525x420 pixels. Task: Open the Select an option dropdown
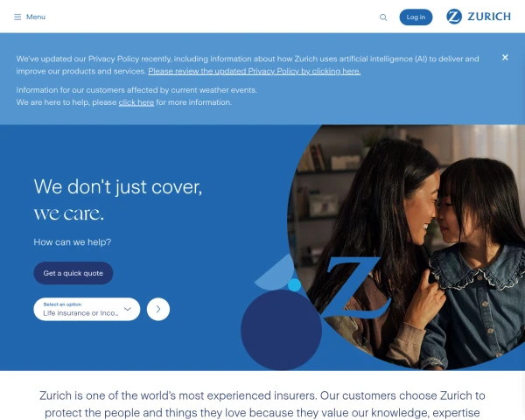click(x=87, y=309)
